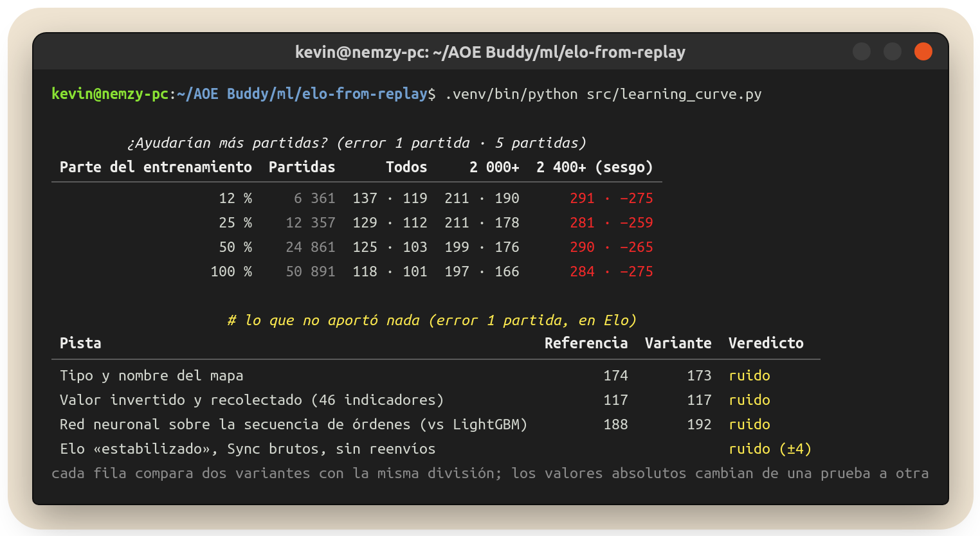
Task: Click the terminal title bar text
Action: coord(490,52)
